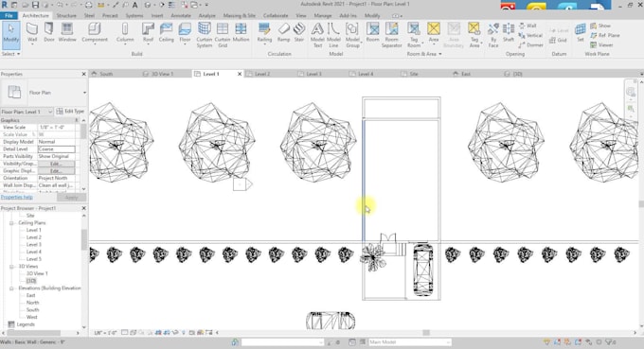644x349 pixels.
Task: Click the Set work plane tool
Action: point(581,32)
